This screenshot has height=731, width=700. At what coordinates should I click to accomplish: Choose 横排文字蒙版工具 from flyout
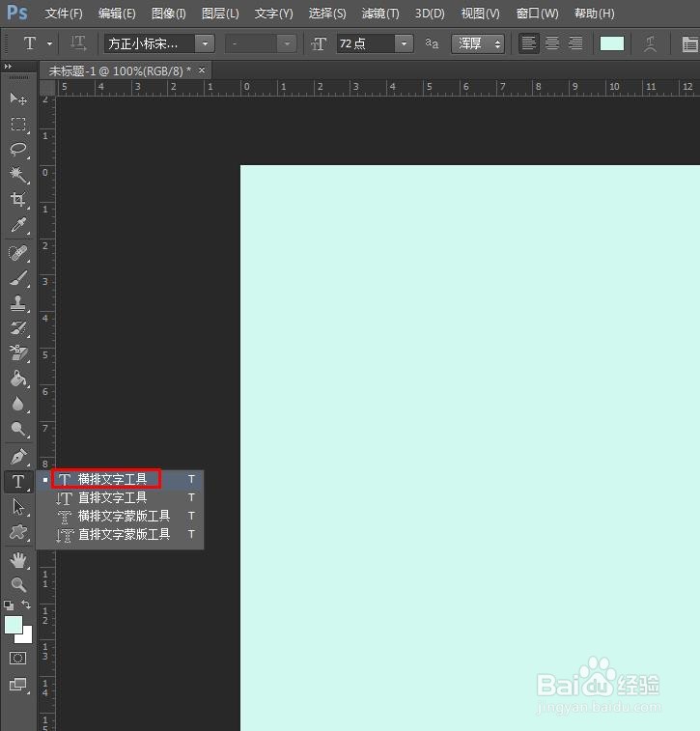(120, 516)
